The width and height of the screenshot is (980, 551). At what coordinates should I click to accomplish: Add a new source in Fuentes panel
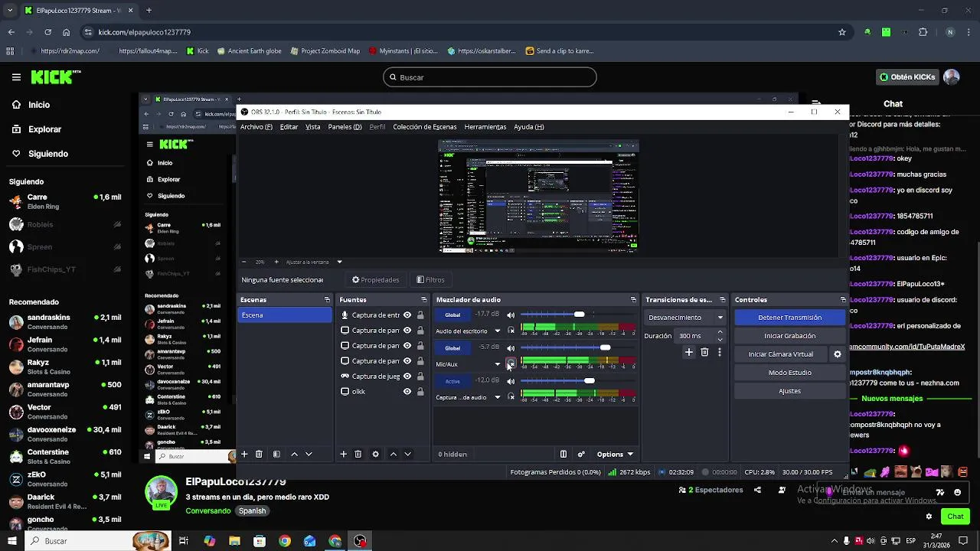tap(344, 454)
